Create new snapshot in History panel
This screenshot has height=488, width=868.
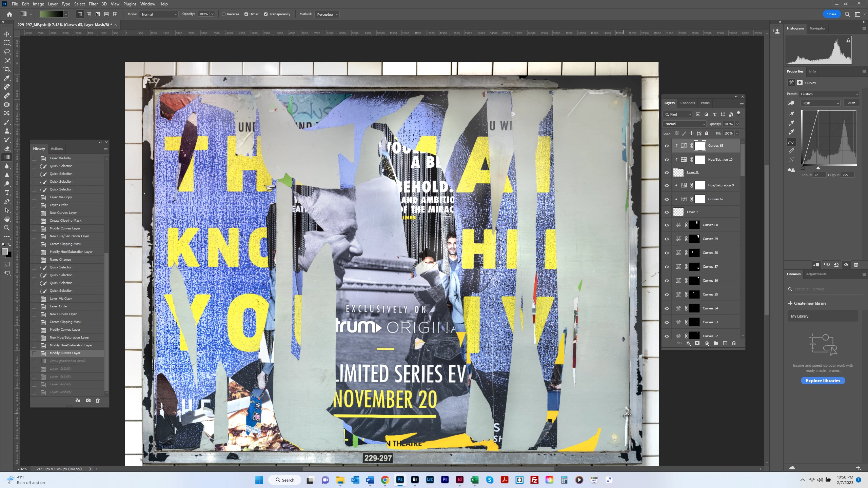88,401
